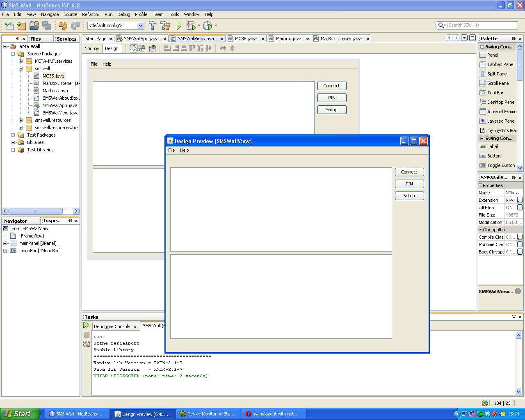
Task: Collapse first Swing Containers palette category
Action: click(482, 47)
